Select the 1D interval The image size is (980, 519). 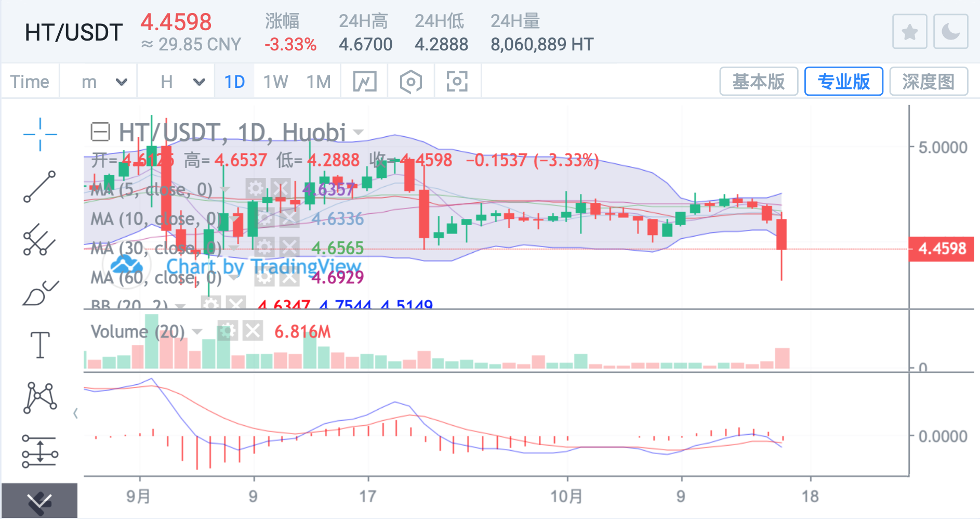[234, 82]
